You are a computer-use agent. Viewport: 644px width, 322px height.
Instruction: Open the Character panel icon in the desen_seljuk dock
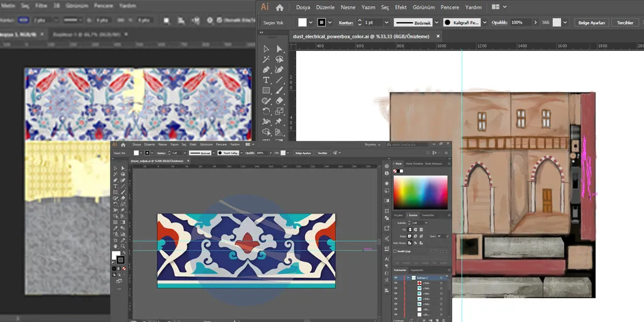[387, 258]
